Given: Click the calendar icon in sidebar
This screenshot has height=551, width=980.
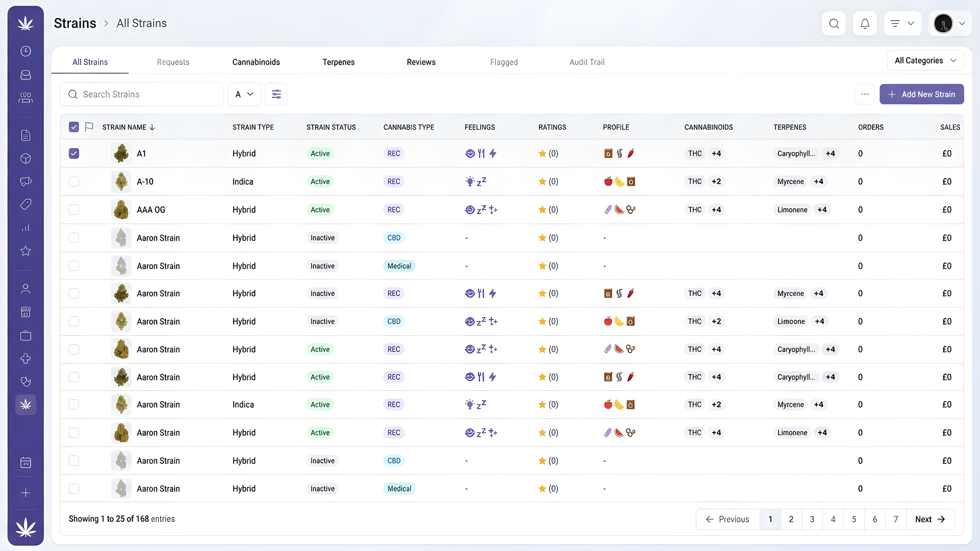Looking at the screenshot, I should coord(26,463).
